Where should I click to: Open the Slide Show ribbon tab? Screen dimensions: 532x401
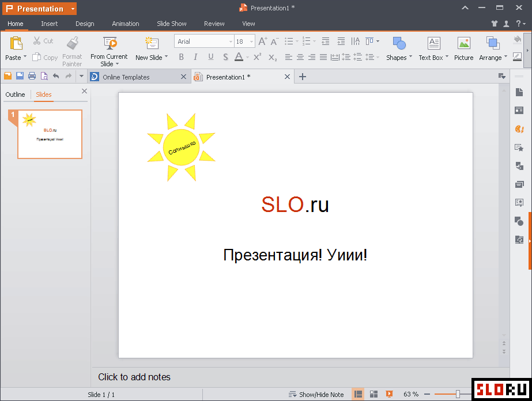pyautogui.click(x=172, y=24)
